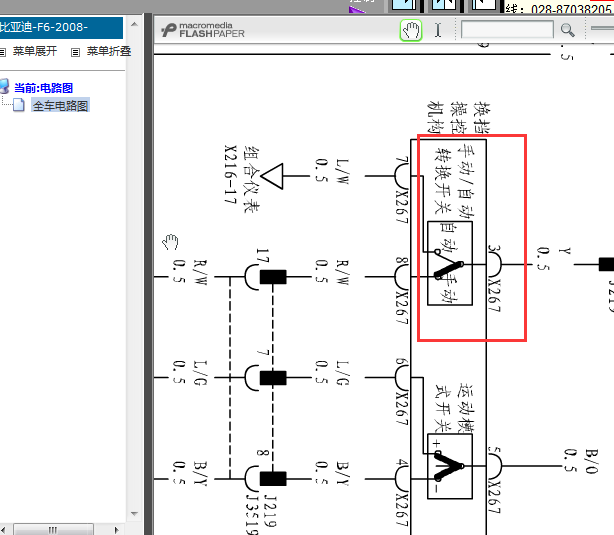Click the middle split-pane layout button
This screenshot has height=535, width=614.
(444, 4)
